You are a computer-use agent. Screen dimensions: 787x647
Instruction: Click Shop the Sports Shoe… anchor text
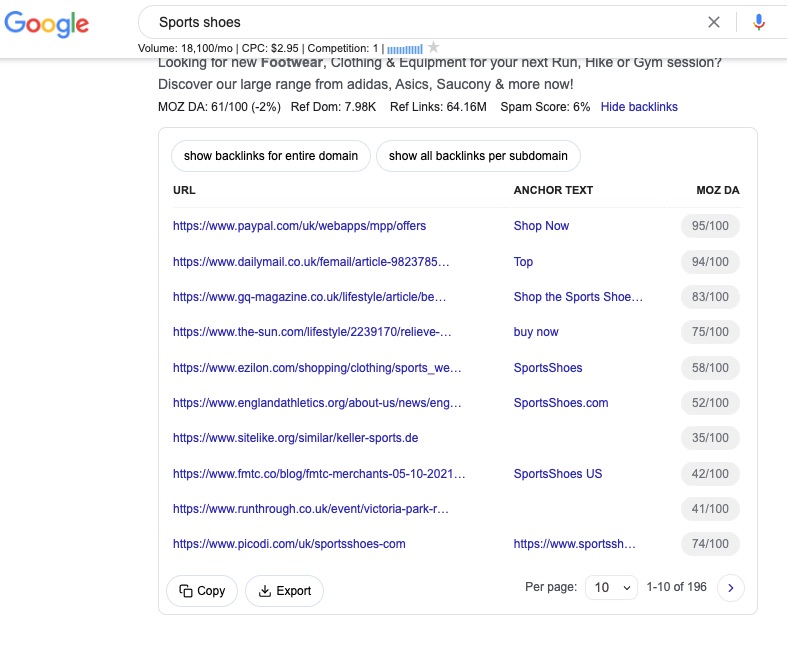coord(578,297)
